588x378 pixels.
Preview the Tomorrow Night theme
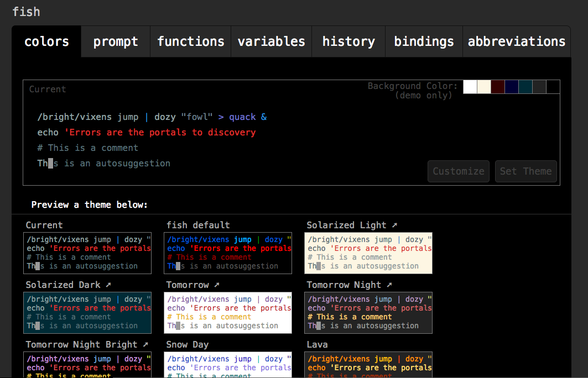(368, 312)
